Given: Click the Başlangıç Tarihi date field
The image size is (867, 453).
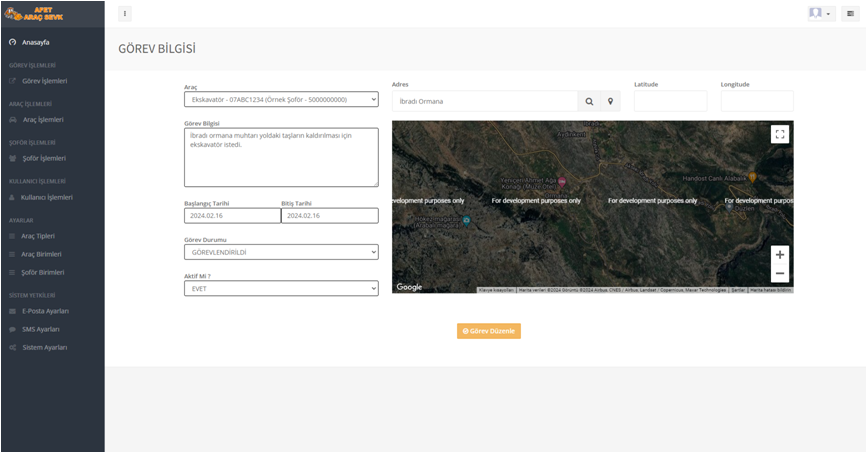Looking at the screenshot, I should [232, 215].
